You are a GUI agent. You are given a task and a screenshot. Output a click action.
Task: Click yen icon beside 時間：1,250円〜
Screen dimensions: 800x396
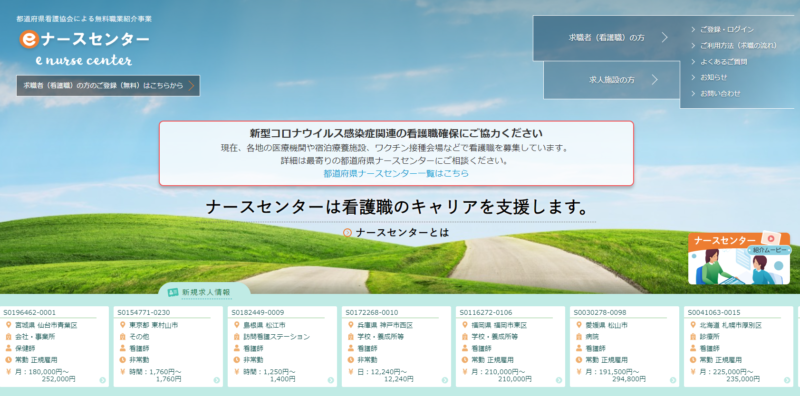coord(236,372)
